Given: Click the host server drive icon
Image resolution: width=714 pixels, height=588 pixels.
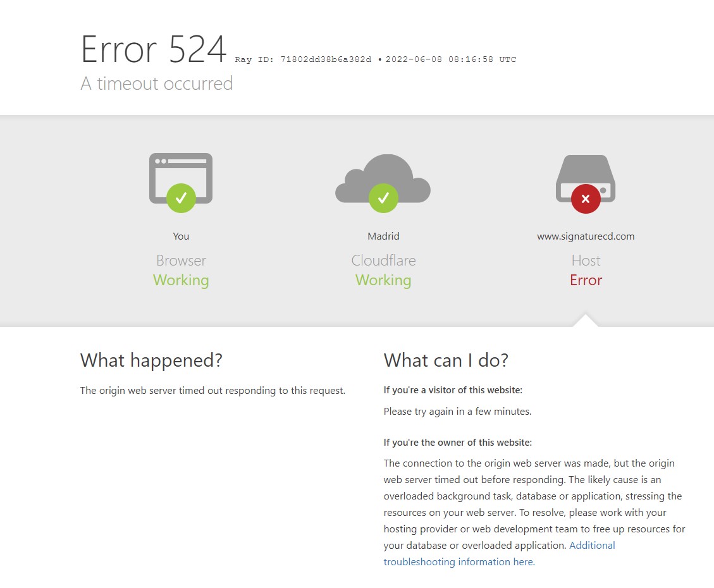Looking at the screenshot, I should click(x=586, y=178).
